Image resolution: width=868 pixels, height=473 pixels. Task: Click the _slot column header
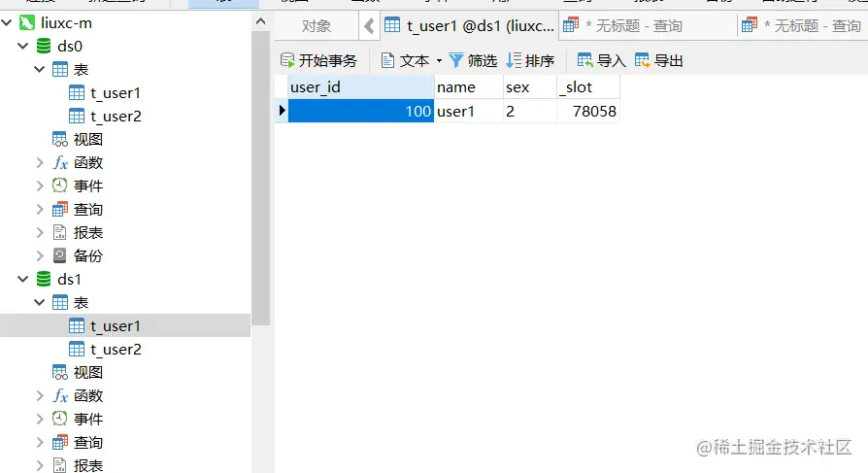coord(588,87)
